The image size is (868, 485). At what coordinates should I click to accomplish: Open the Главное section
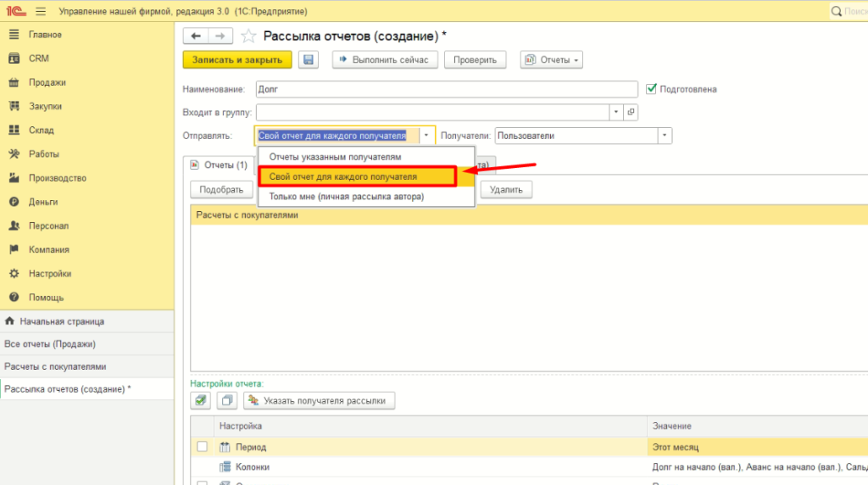(46, 34)
